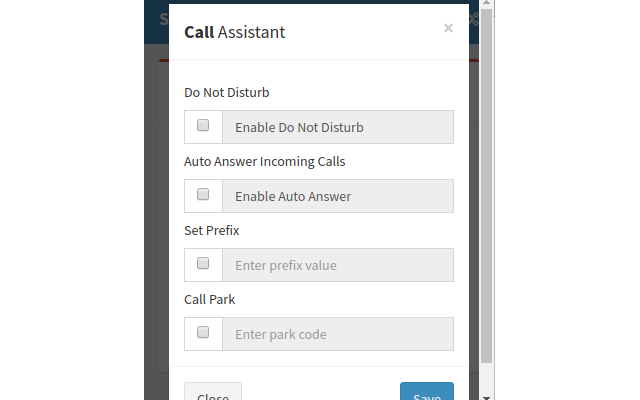640x400 pixels.
Task: Toggle the Call Park checkbox
Action: [x=203, y=332]
